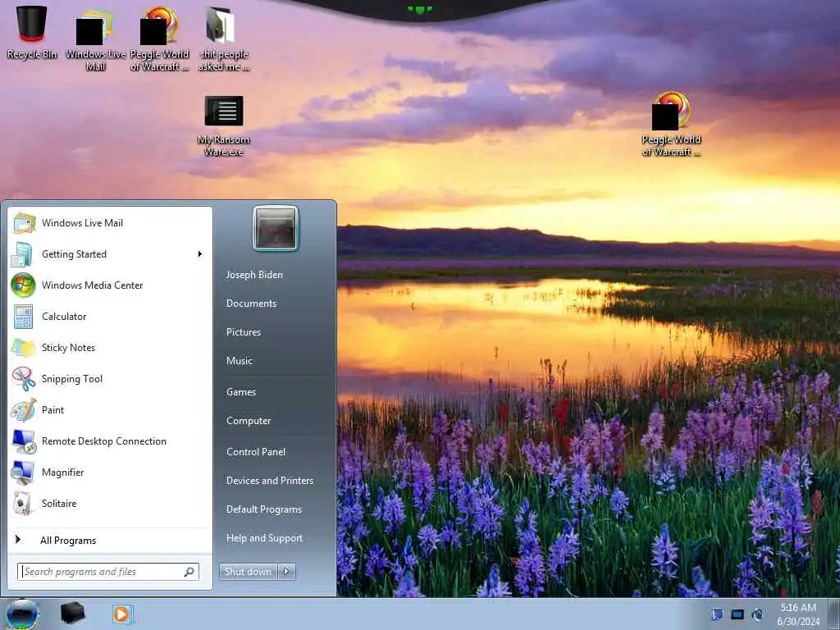Click the Magnifier icon in Start menu
Image resolution: width=840 pixels, height=630 pixels.
pos(22,472)
